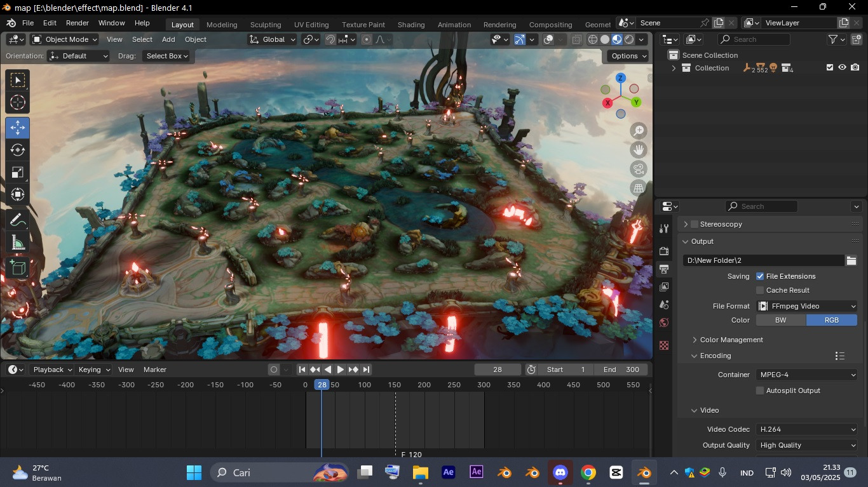Choose the Measure ruler tool
The image size is (868, 487).
(18, 243)
